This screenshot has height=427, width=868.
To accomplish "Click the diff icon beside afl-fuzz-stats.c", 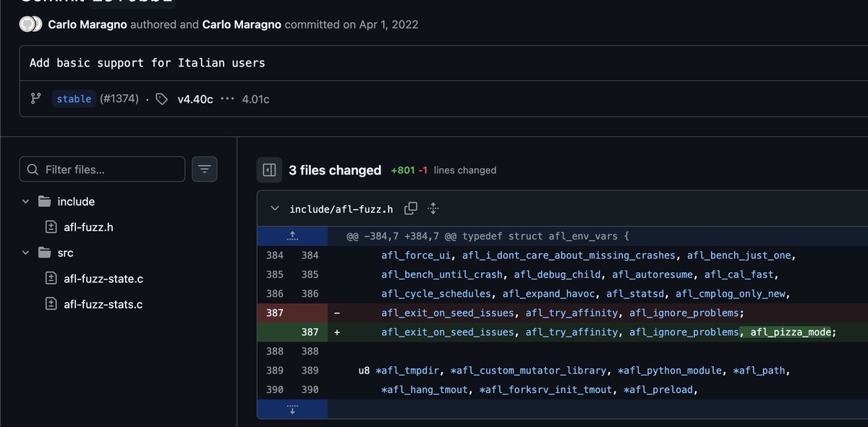I will click(x=51, y=304).
